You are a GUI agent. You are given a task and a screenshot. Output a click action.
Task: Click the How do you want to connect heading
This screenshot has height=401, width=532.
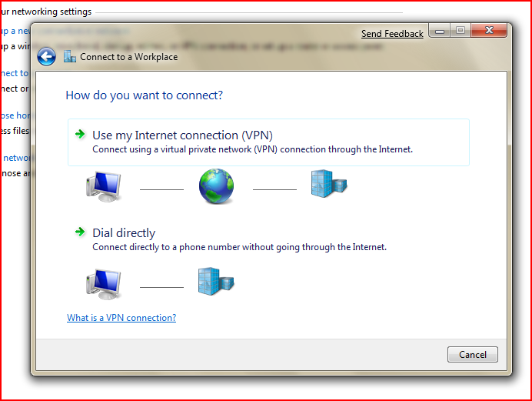[145, 95]
